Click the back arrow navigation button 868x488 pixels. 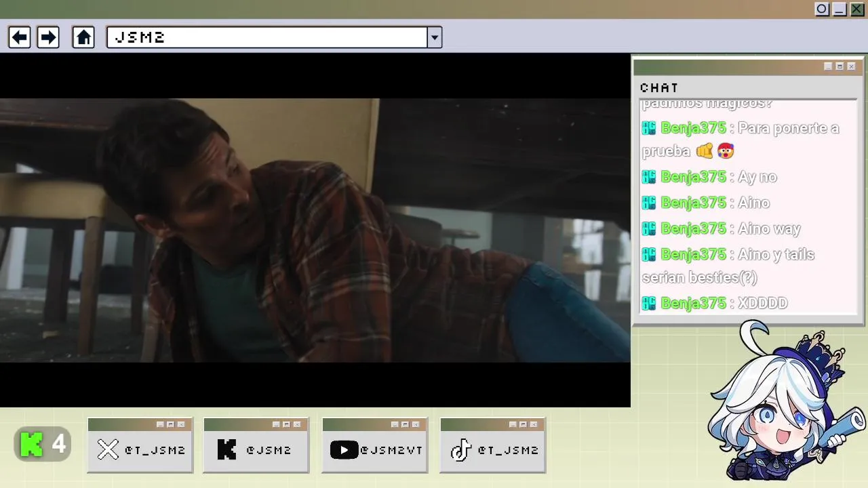click(20, 37)
